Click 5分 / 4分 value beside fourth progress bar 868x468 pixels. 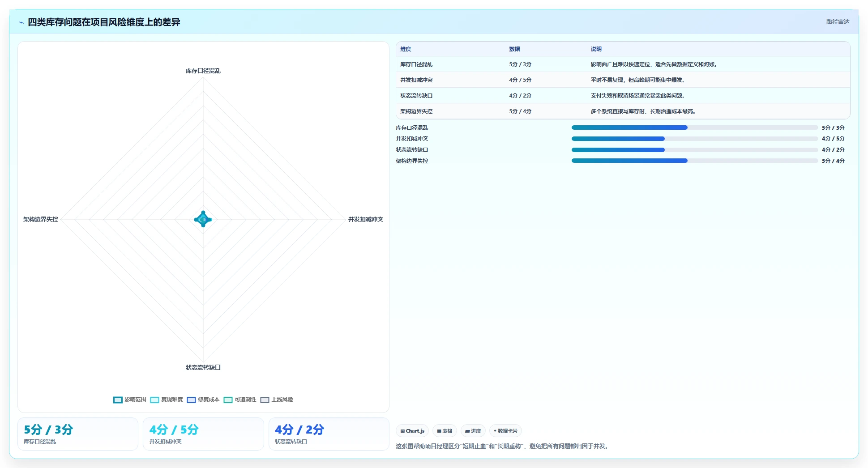click(833, 161)
